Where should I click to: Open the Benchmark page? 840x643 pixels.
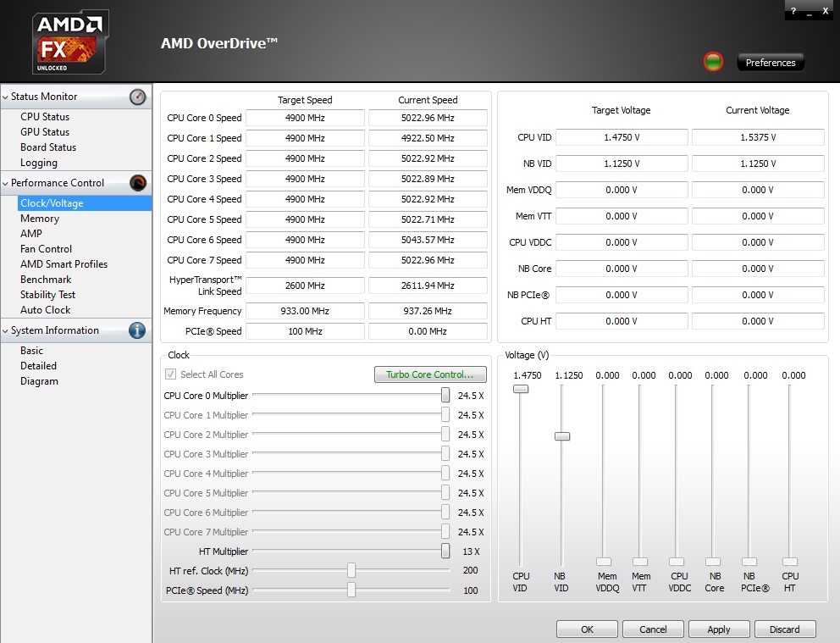[46, 280]
